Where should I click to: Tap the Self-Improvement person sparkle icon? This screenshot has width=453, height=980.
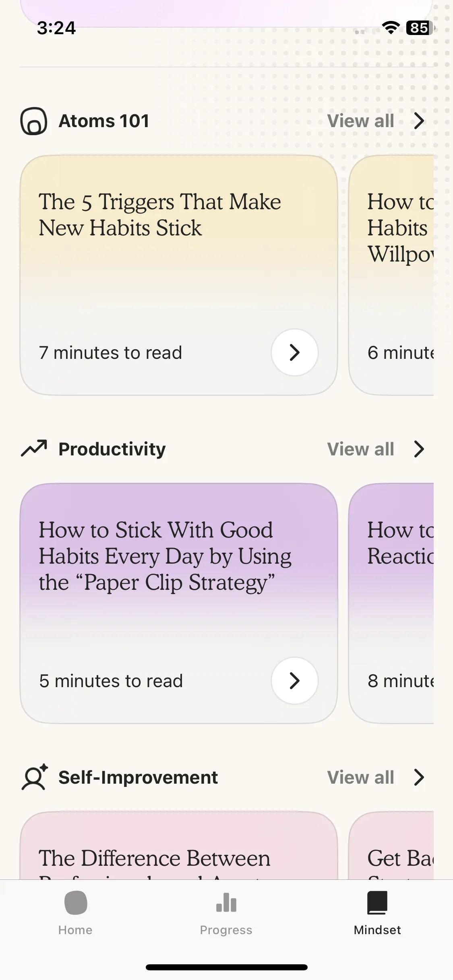[x=34, y=777]
